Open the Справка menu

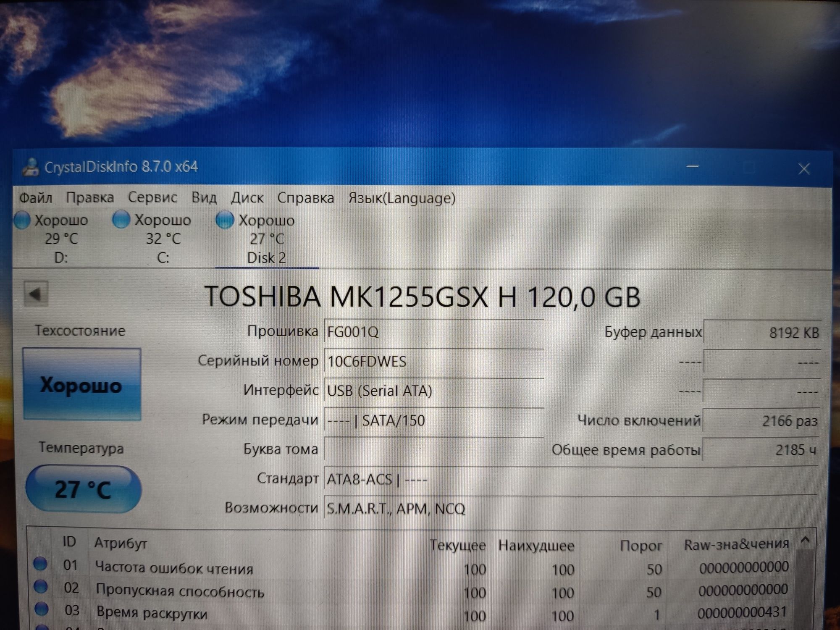pos(305,197)
